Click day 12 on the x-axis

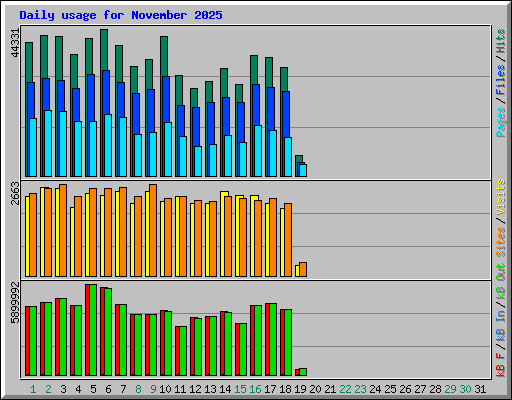[x=195, y=389]
